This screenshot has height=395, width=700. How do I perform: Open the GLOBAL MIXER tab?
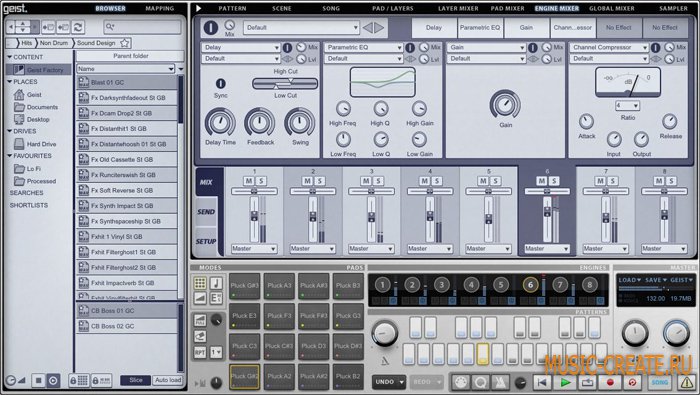point(612,8)
